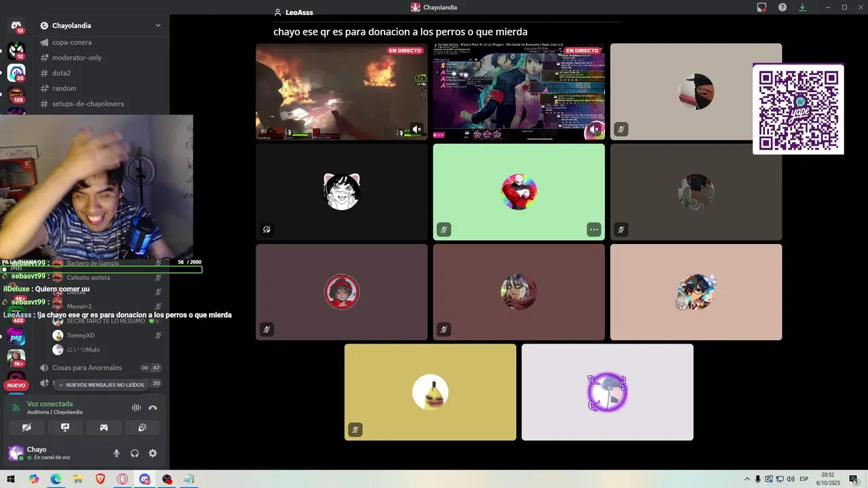Click the green download update icon
Screen dimensions: 868x488
point(802,7)
